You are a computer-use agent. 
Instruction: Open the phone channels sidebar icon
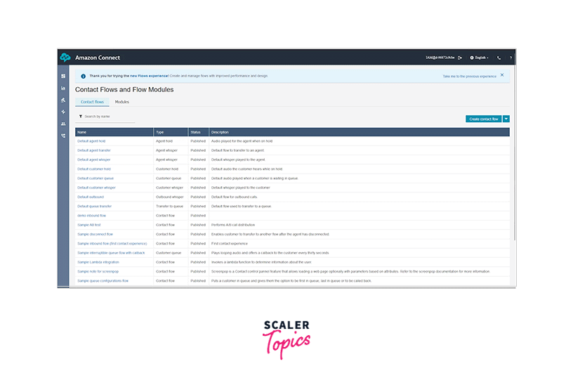63,136
